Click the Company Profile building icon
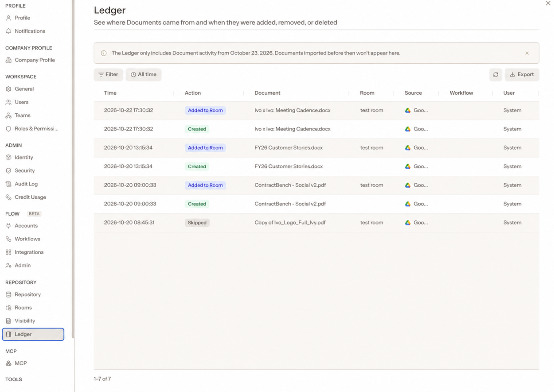The width and height of the screenshot is (554, 392). click(x=8, y=60)
